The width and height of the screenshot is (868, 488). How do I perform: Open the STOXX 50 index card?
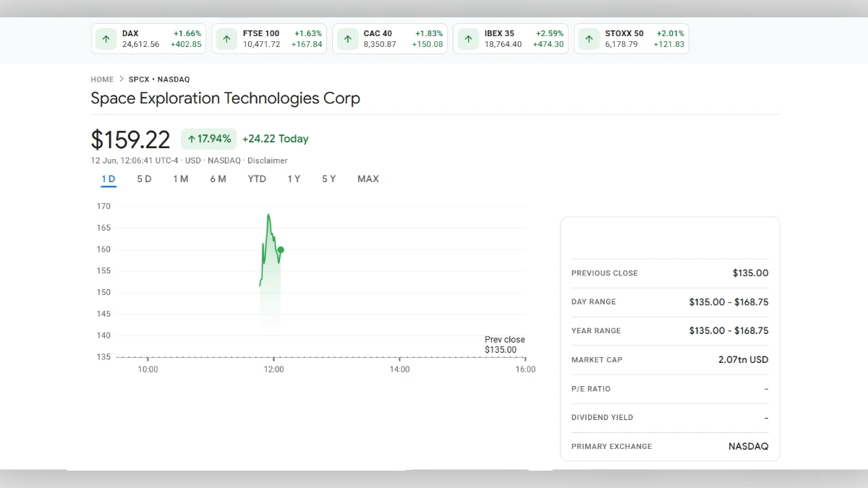click(x=631, y=39)
